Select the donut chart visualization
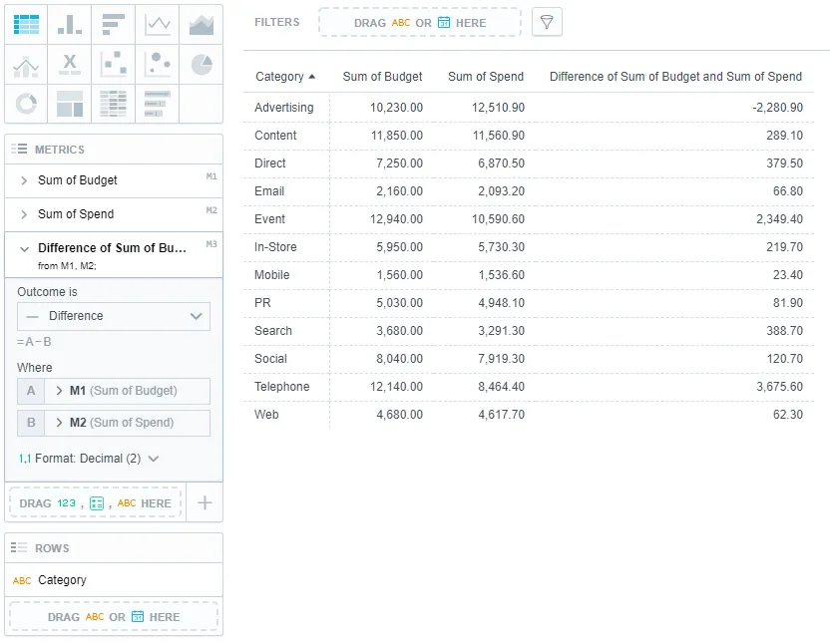Screen dimensions: 830x644 click(x=26, y=103)
